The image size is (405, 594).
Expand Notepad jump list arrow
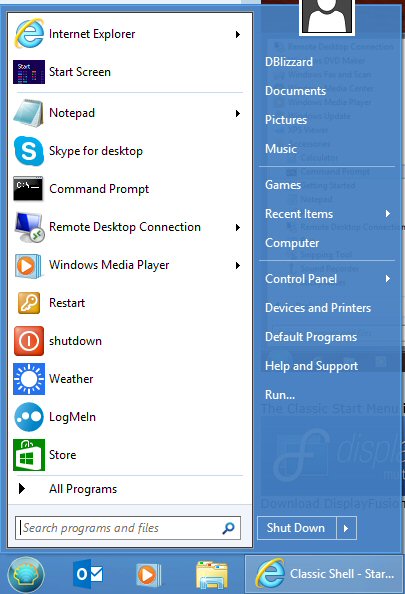[x=238, y=113]
